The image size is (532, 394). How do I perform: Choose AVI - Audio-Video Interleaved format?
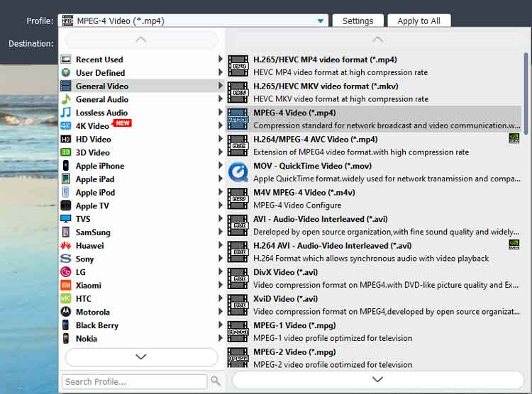[x=374, y=225]
